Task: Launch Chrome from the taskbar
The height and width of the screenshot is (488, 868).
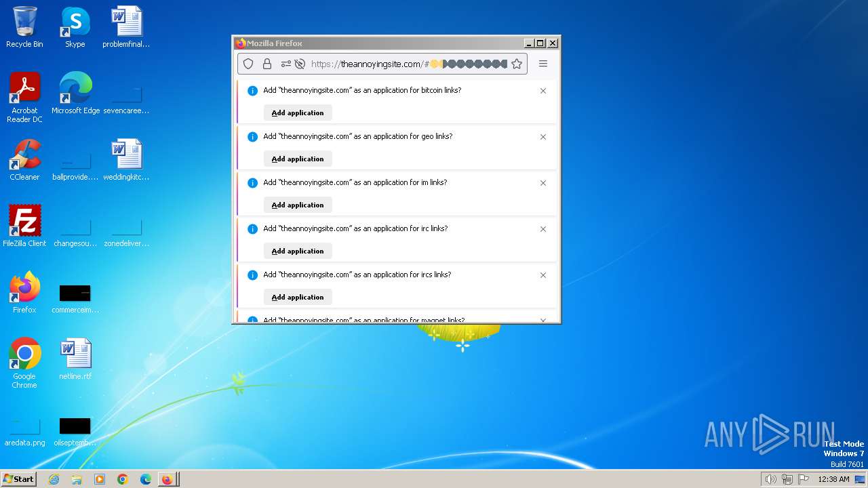Action: tap(123, 479)
